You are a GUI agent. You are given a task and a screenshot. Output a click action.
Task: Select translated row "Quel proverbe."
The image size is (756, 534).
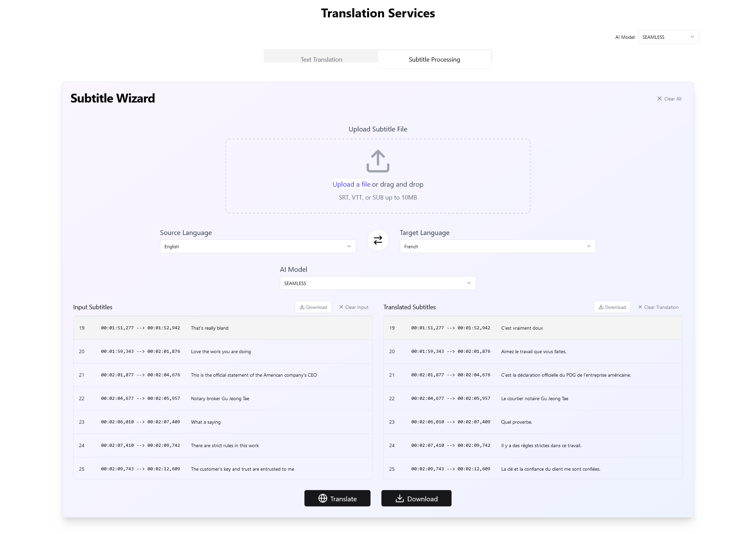(533, 422)
